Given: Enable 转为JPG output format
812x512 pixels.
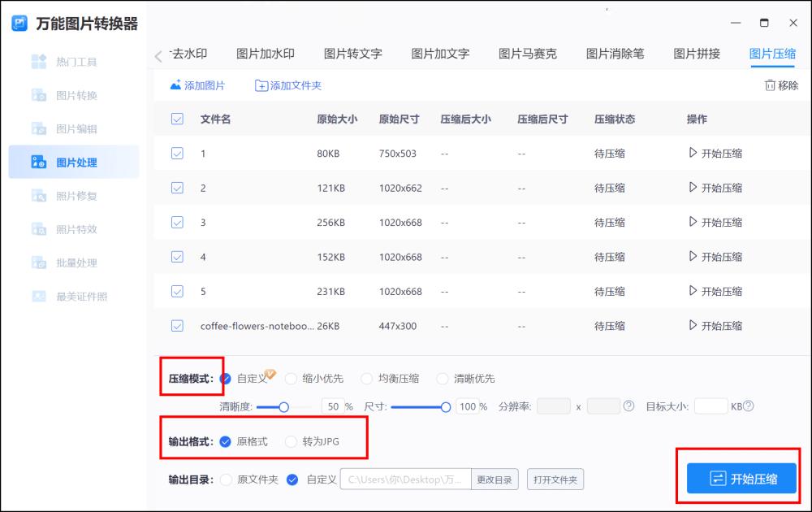Looking at the screenshot, I should 290,441.
